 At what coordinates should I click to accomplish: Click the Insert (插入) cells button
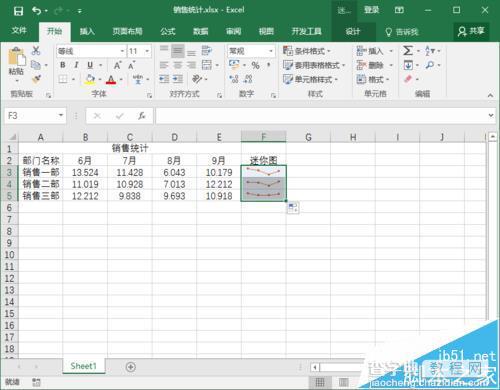[x=370, y=51]
